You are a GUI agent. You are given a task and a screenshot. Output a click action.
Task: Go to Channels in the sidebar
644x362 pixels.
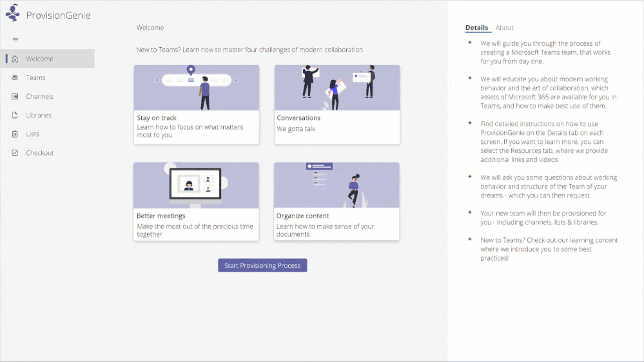coord(48,96)
